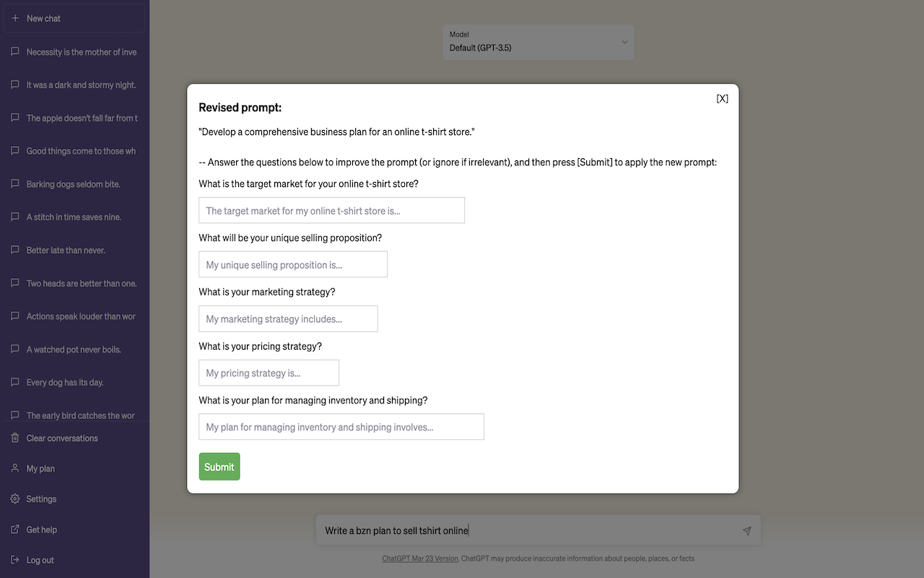Click the pricing strategy text box
Screen dimensions: 924x578
pyautogui.click(x=269, y=372)
